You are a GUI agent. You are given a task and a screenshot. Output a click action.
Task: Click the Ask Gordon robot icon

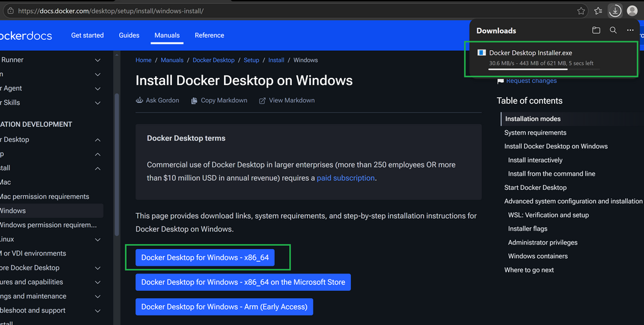(x=140, y=100)
